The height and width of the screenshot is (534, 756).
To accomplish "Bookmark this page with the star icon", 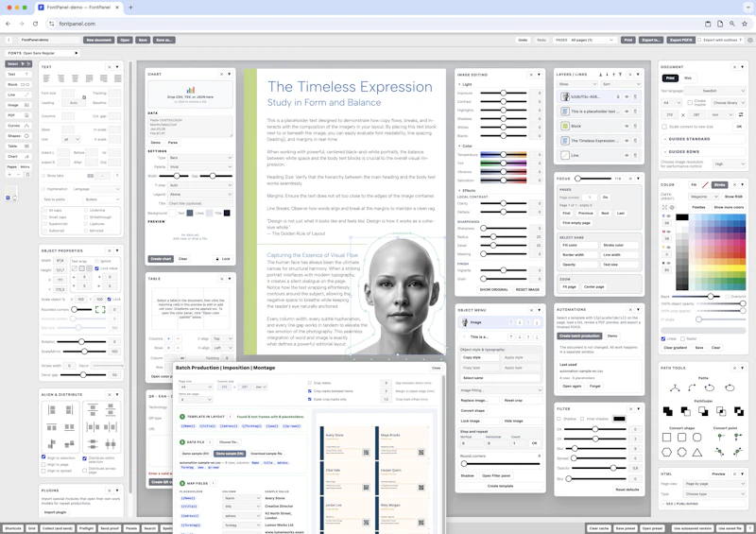I will pyautogui.click(x=745, y=24).
